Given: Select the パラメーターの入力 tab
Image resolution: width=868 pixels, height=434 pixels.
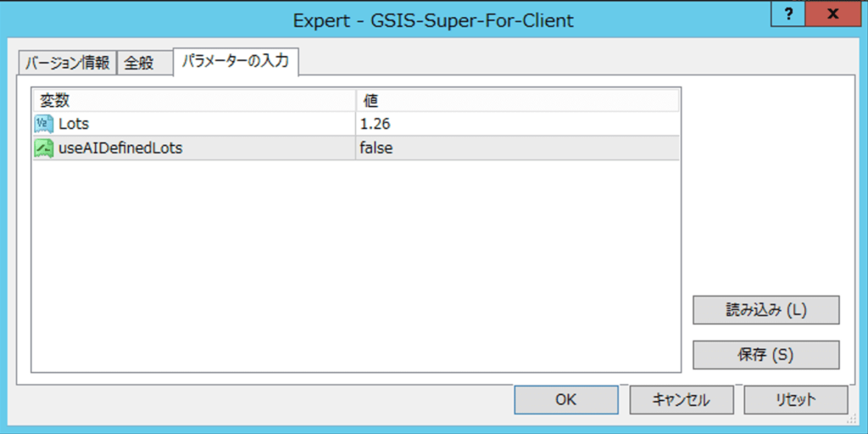Looking at the screenshot, I should 236,61.
